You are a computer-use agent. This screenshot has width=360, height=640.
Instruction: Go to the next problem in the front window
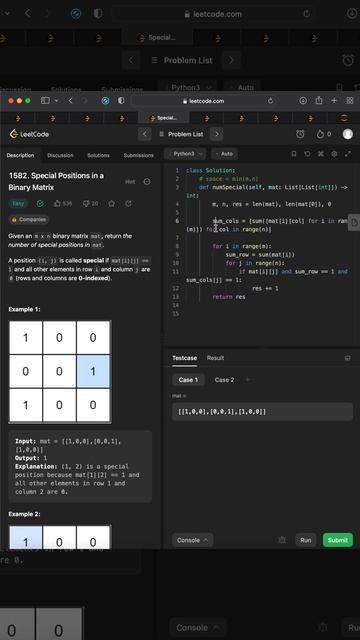click(x=217, y=134)
